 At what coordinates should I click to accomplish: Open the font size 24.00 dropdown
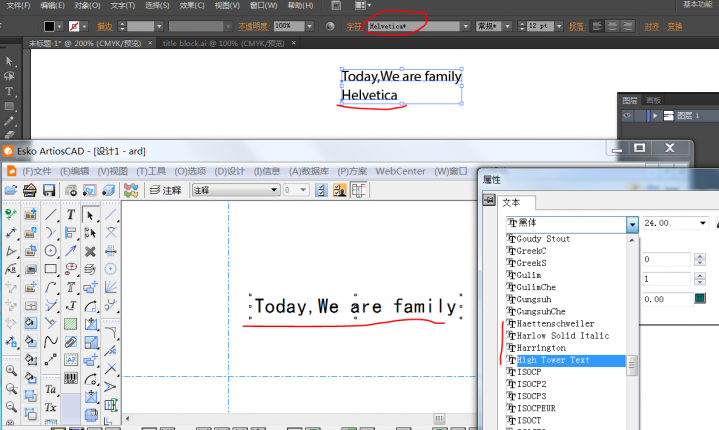(703, 224)
